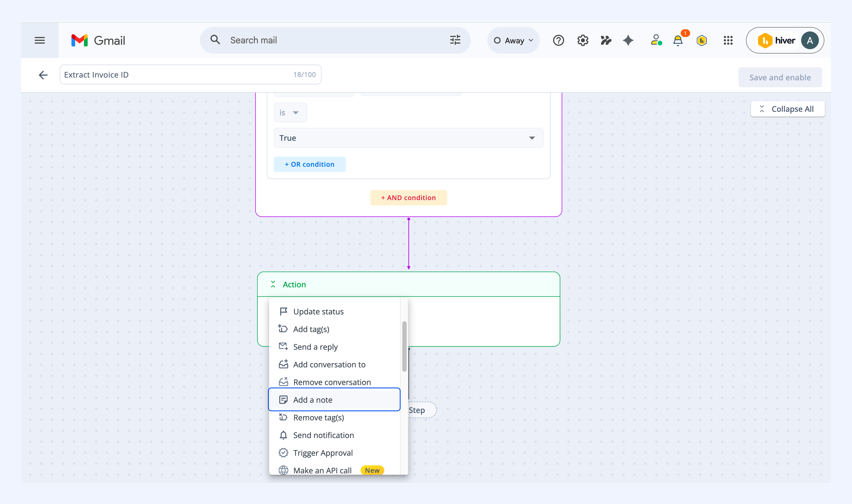852x504 pixels.
Task: Go back using the left arrow
Action: point(43,75)
